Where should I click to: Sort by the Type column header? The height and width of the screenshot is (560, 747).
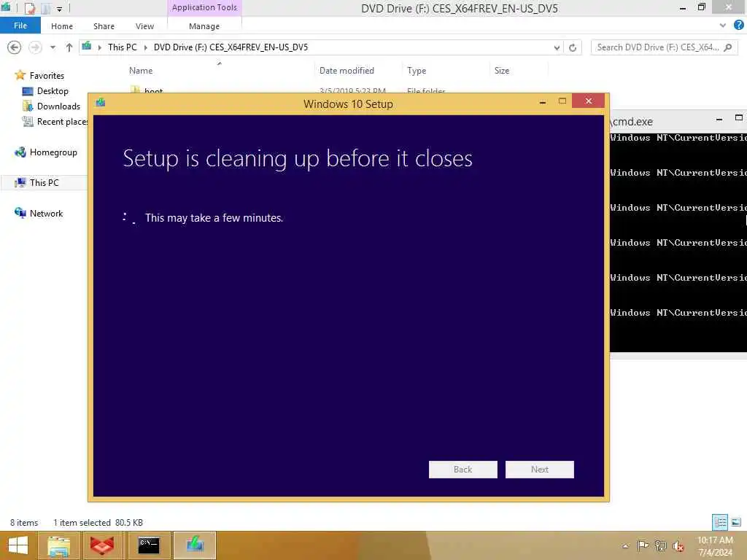tap(417, 71)
